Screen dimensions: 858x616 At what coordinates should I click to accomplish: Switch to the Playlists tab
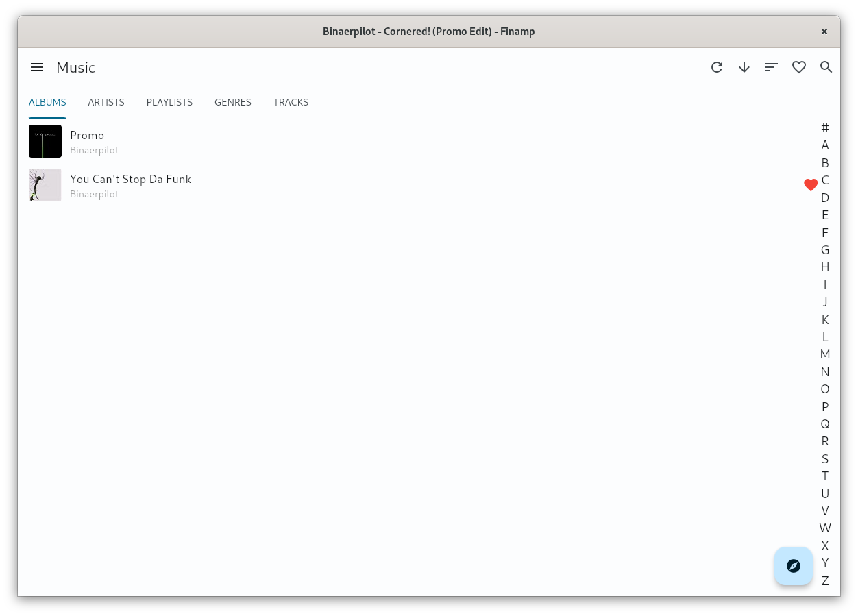[169, 102]
